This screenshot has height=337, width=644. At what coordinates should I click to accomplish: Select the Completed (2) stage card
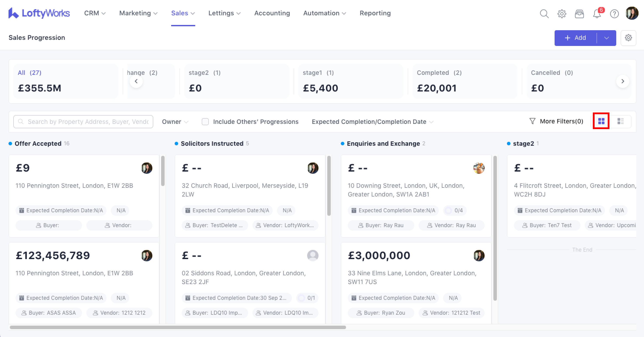tap(464, 81)
